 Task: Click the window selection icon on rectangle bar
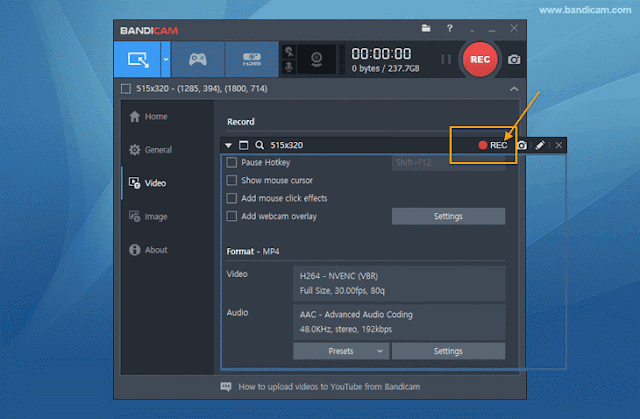click(244, 145)
